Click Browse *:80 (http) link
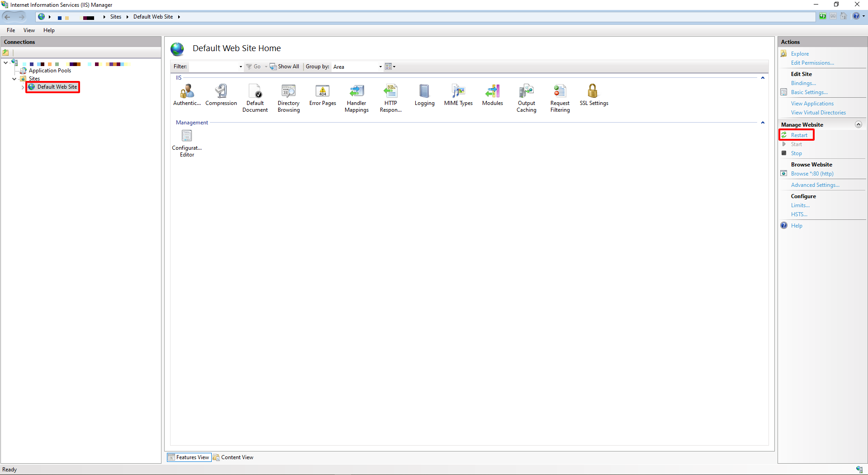 click(812, 174)
